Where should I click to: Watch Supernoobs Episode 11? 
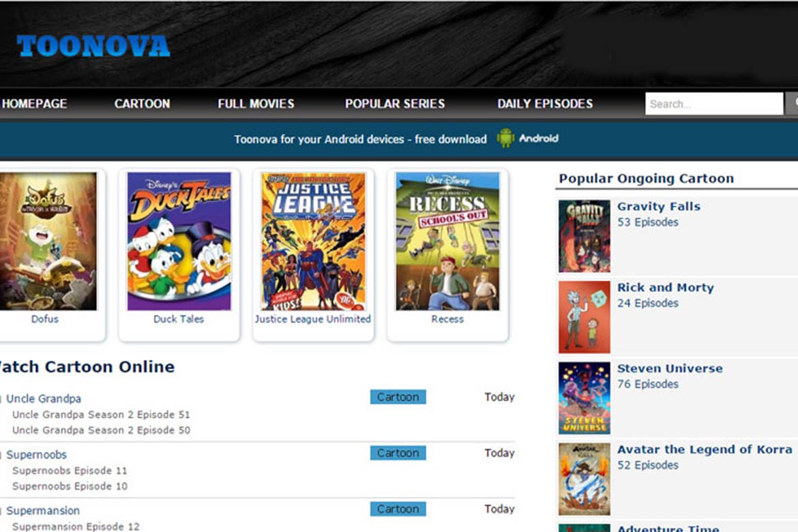click(x=70, y=471)
